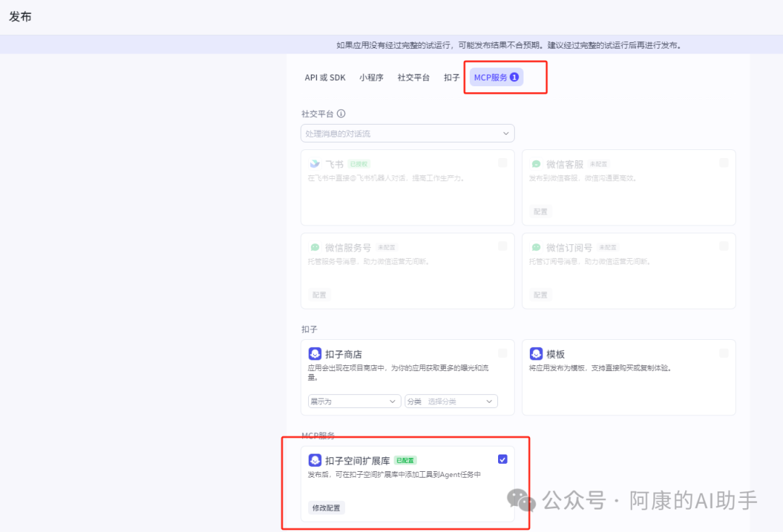
Task: Click the 未配置 badge on 微信客服
Action: pos(598,165)
